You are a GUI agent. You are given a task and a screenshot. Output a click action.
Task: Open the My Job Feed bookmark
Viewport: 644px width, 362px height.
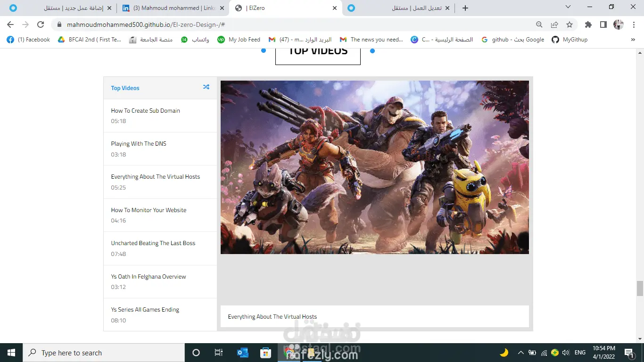pyautogui.click(x=239, y=40)
